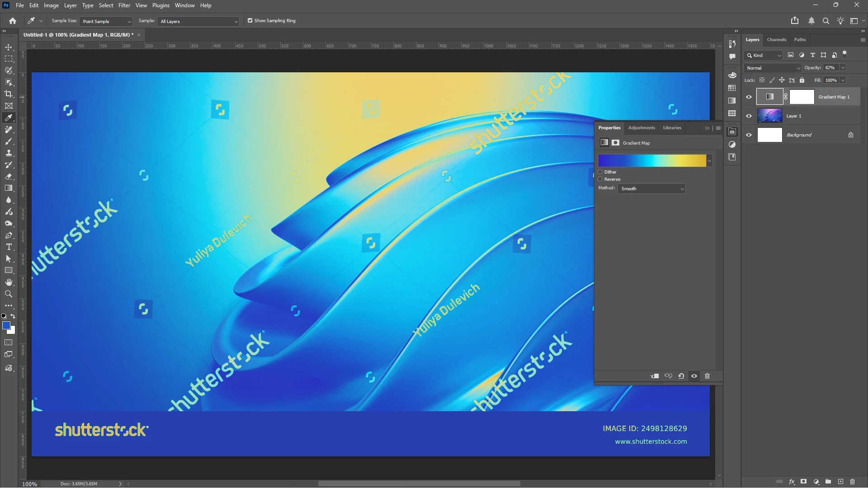Screen dimensions: 868x488
Task: Toggle Lock all layer attributes
Action: [802, 80]
